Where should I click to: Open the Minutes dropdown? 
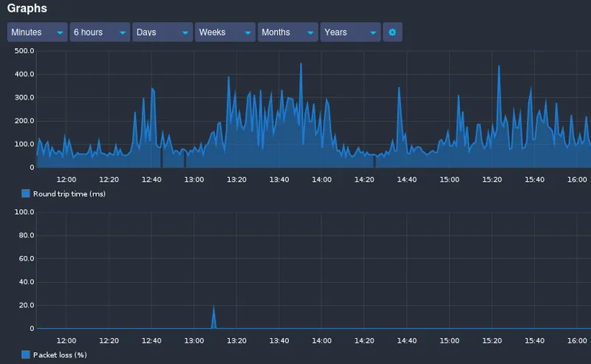pyautogui.click(x=38, y=32)
